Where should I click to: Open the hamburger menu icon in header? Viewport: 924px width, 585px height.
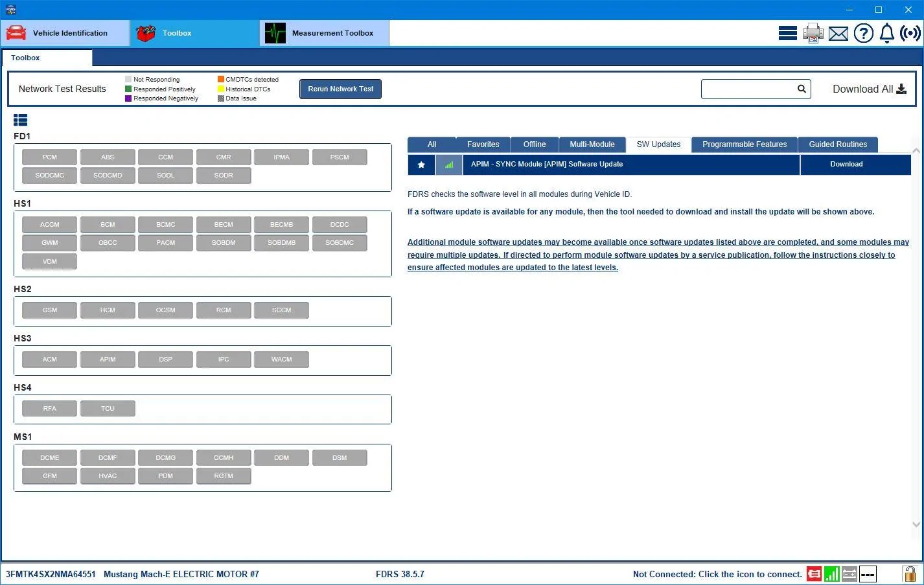click(787, 33)
